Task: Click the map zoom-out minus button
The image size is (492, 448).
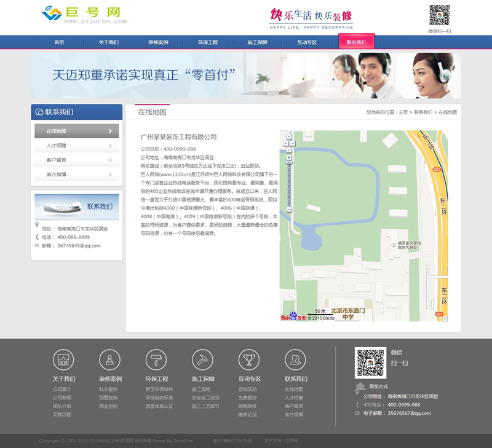Action: (x=289, y=210)
